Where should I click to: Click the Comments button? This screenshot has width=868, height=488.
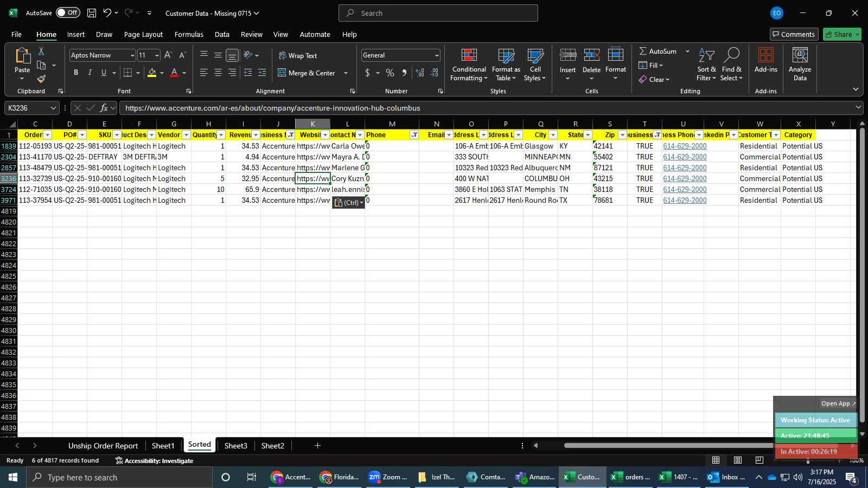[x=794, y=34]
